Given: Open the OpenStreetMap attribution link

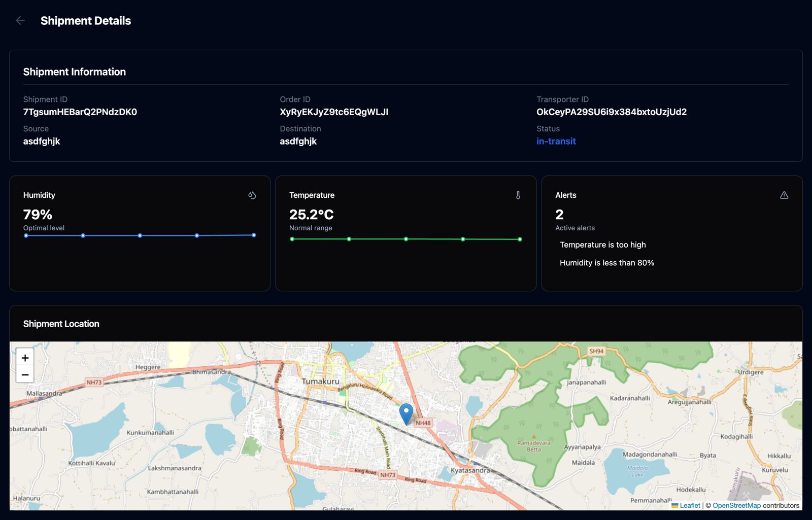Looking at the screenshot, I should point(737,505).
